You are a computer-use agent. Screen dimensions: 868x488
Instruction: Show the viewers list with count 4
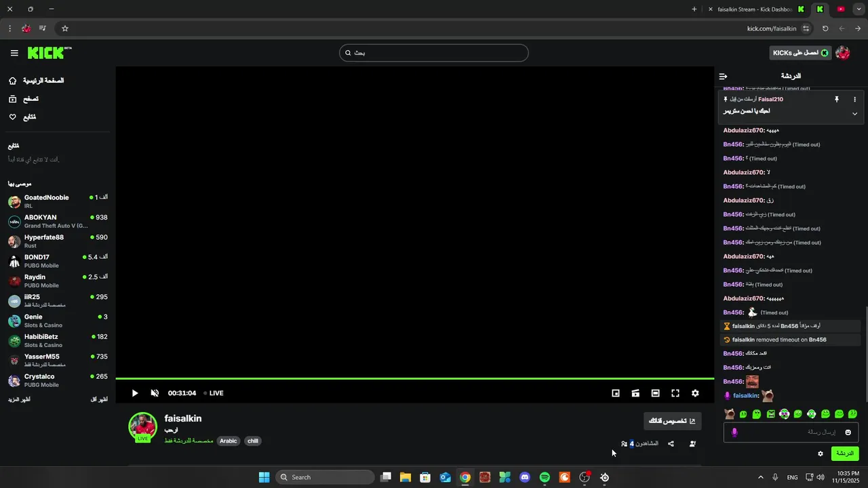click(x=639, y=444)
